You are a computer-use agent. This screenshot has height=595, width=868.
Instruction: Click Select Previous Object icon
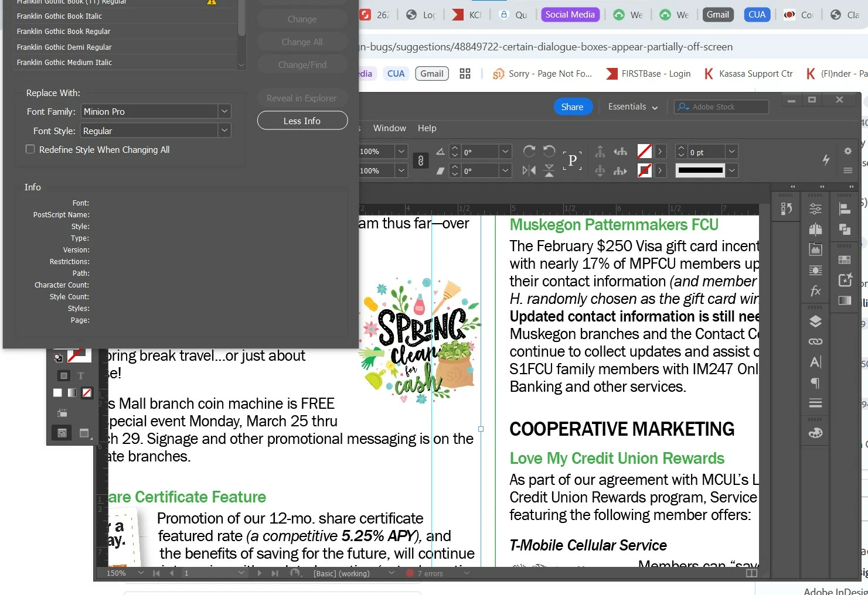pyautogui.click(x=621, y=152)
